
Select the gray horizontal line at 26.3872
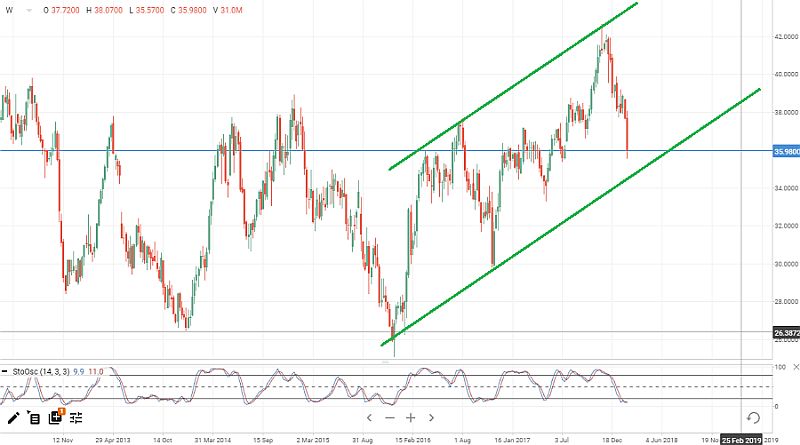(387, 332)
